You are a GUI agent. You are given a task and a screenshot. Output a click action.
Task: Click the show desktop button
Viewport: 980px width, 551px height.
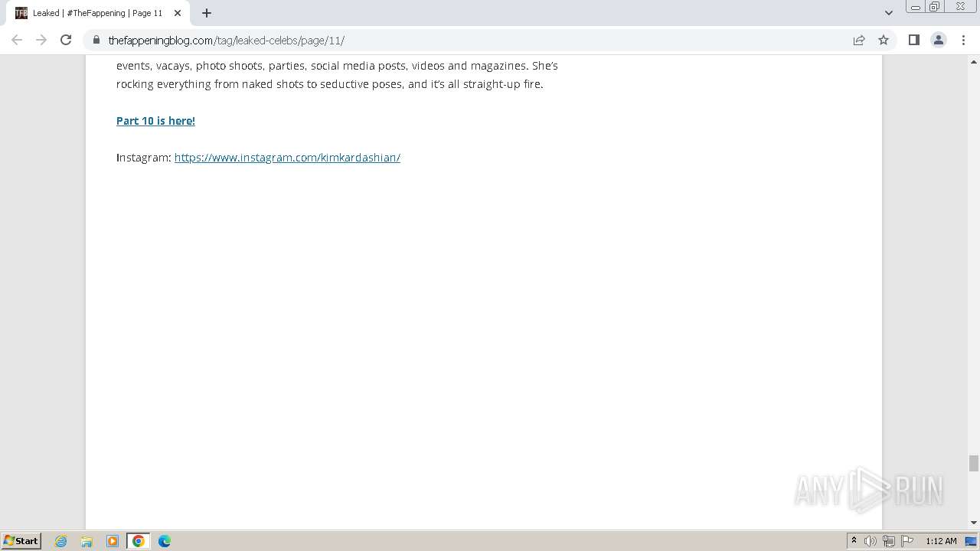click(971, 541)
